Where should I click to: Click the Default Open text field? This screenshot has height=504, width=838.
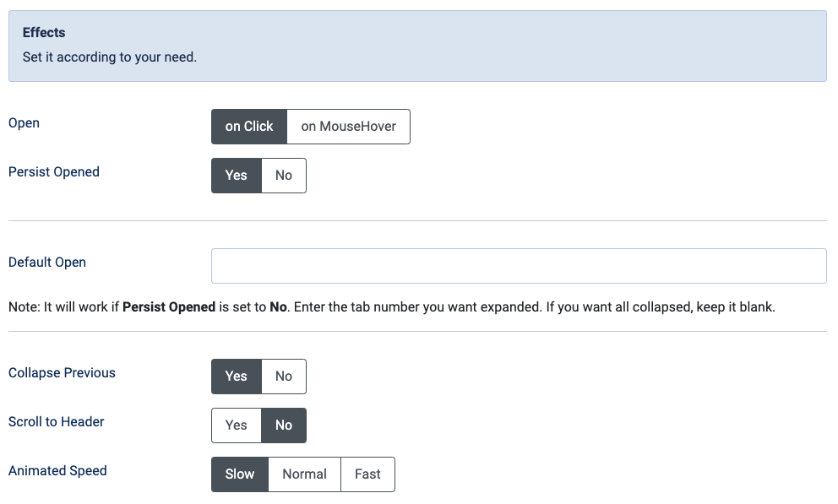pos(518,266)
